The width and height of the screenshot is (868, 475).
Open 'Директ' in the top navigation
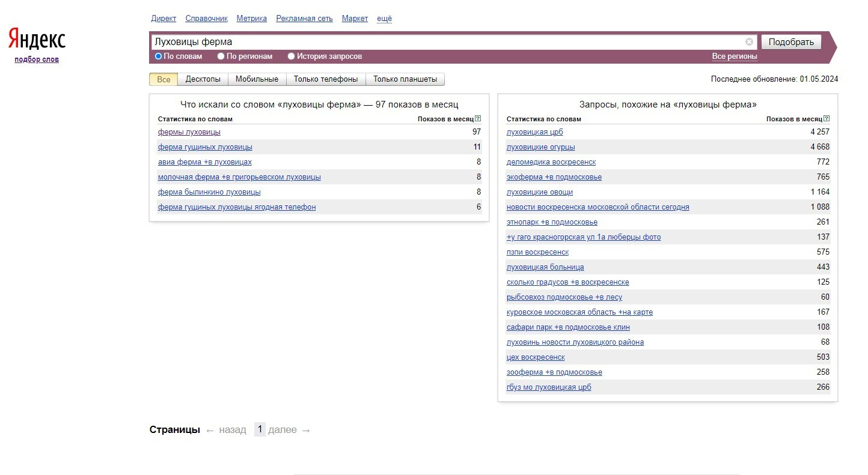[x=164, y=19]
